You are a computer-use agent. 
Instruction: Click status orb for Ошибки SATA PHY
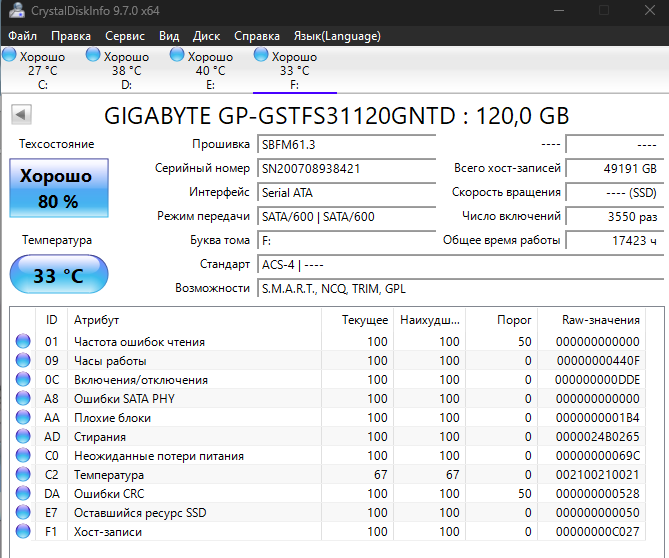click(23, 398)
